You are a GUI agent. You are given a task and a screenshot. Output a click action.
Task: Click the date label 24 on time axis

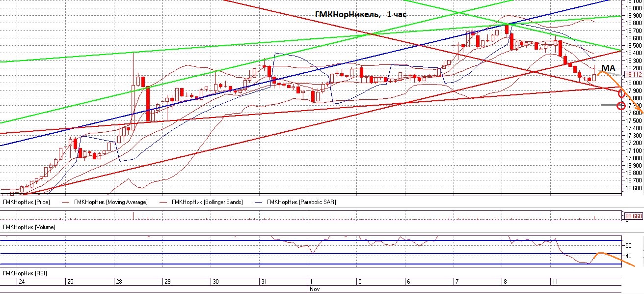pyautogui.click(x=21, y=282)
